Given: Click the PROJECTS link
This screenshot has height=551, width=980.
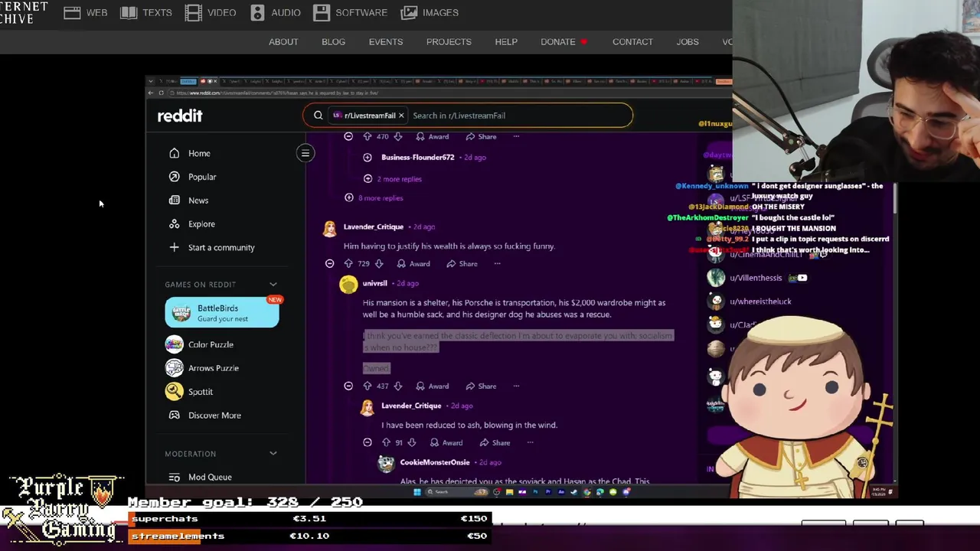Looking at the screenshot, I should click(449, 42).
